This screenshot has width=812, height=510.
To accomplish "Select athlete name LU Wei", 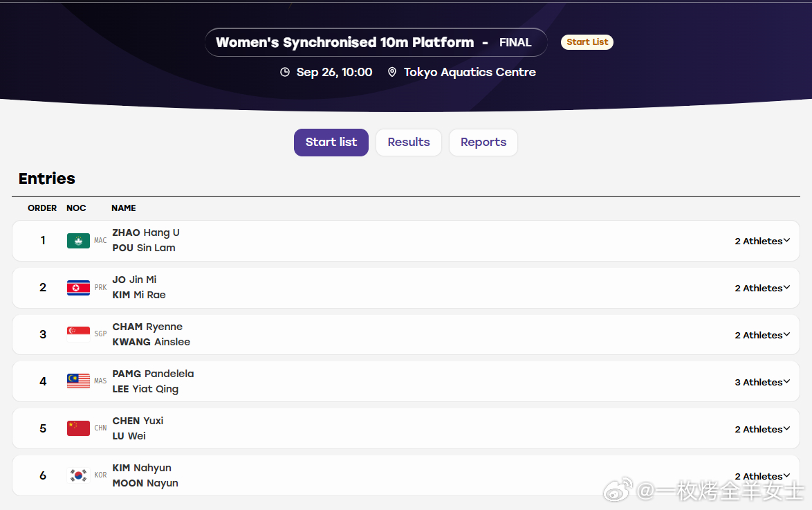I will pos(129,436).
